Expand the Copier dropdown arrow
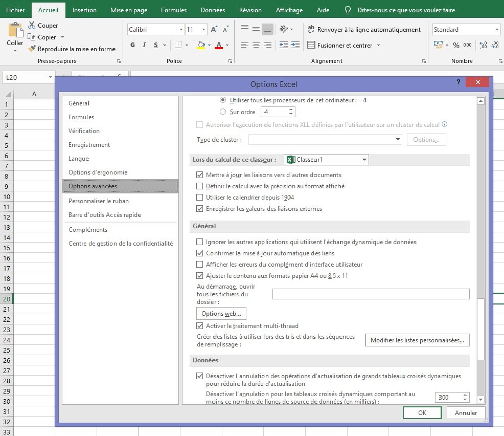This screenshot has height=436, width=504. tap(62, 37)
